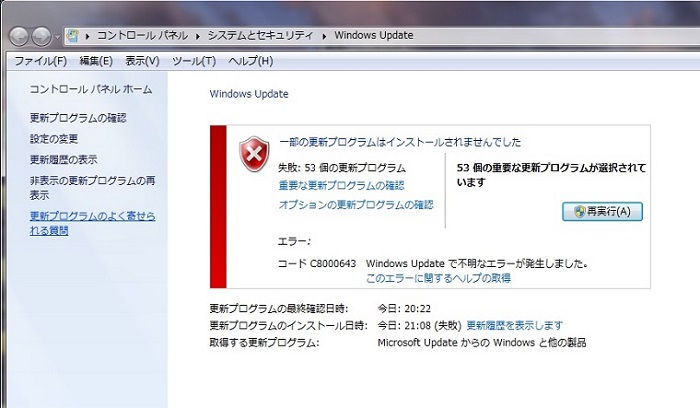Expand the arrow after コントロール パネル breadcrumb
700x408 pixels.
(198, 36)
